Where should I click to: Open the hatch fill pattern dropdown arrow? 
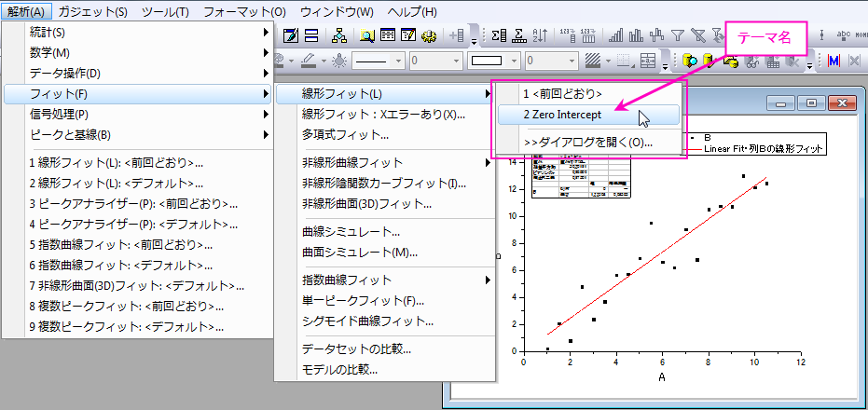(609, 61)
